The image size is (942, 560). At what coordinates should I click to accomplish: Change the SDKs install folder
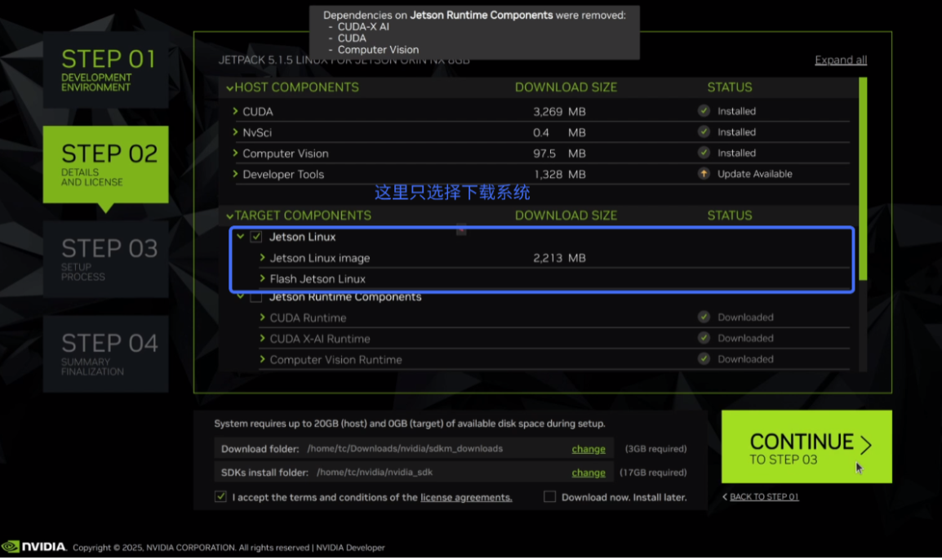coord(589,473)
